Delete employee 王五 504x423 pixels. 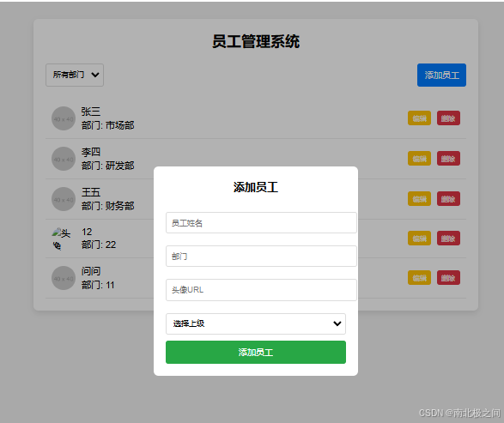(x=448, y=199)
